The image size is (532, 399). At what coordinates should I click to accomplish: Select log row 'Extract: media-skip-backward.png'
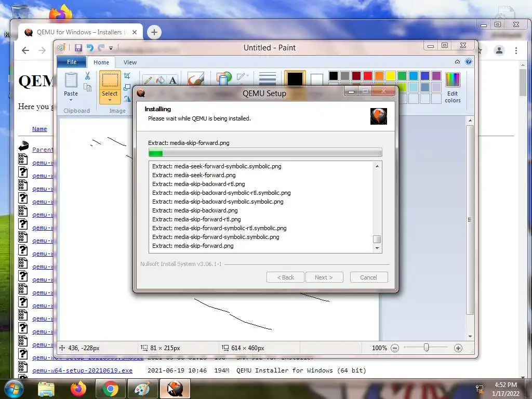[195, 210]
